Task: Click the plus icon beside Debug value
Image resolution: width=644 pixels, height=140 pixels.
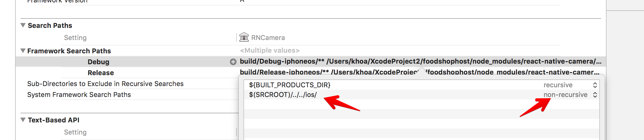Action: click(233, 62)
